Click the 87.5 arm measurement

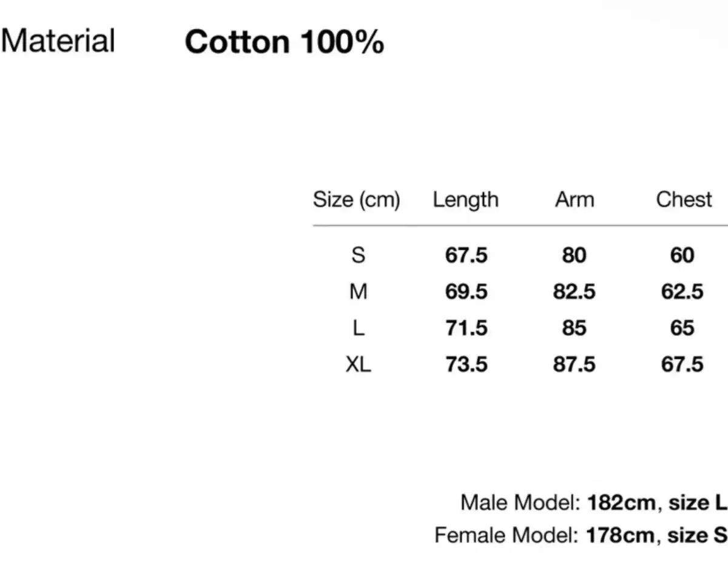point(574,364)
